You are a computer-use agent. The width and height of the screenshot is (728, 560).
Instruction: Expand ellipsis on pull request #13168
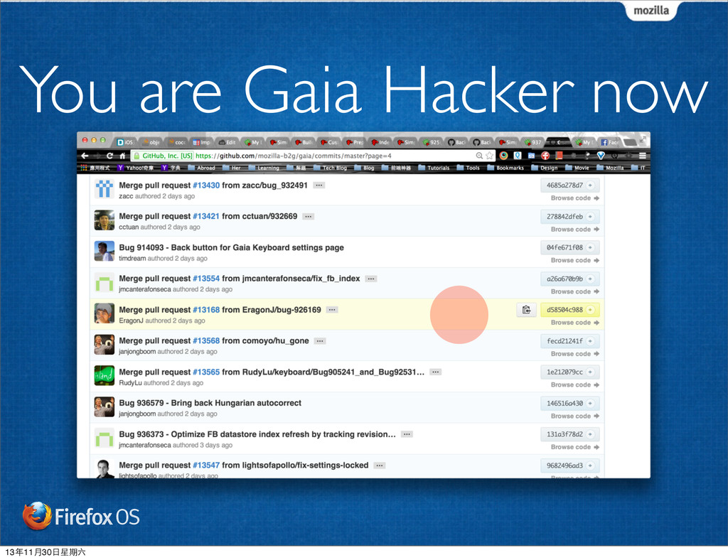click(x=332, y=309)
